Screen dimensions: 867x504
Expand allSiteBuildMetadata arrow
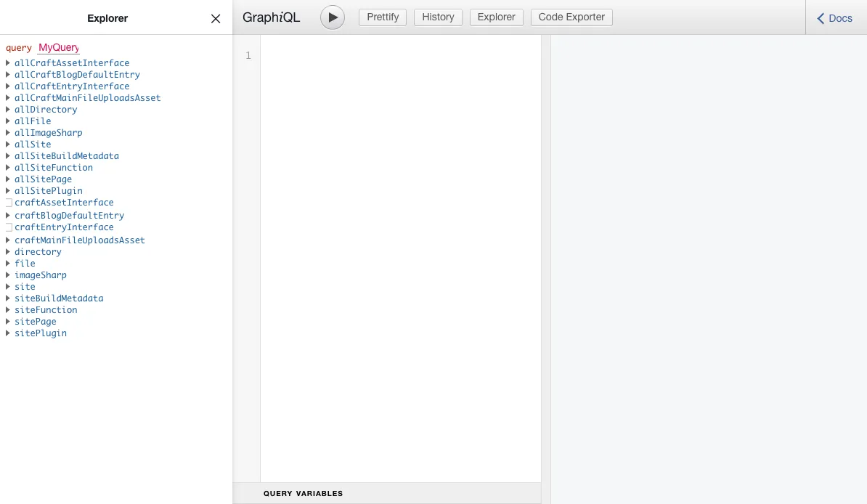(8, 156)
